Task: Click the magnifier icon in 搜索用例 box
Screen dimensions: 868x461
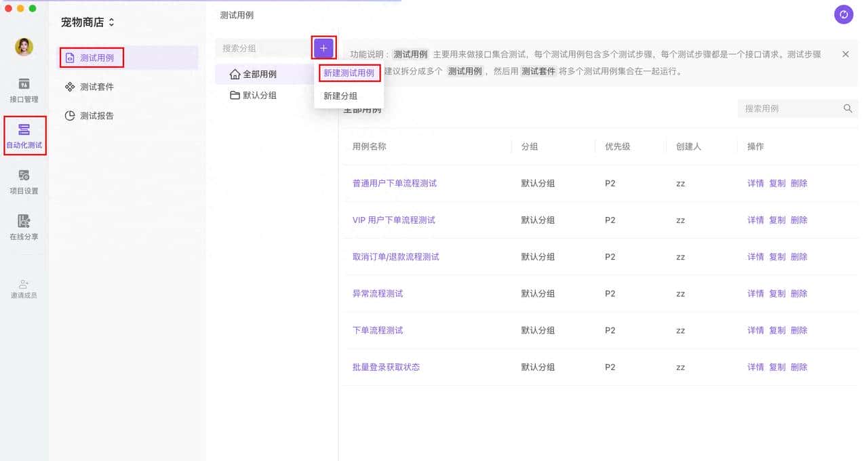Action: pos(848,108)
